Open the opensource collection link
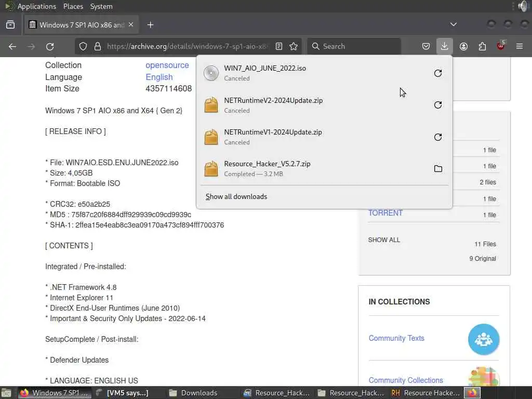Screen dimensions: 532x399 pyautogui.click(x=167, y=65)
